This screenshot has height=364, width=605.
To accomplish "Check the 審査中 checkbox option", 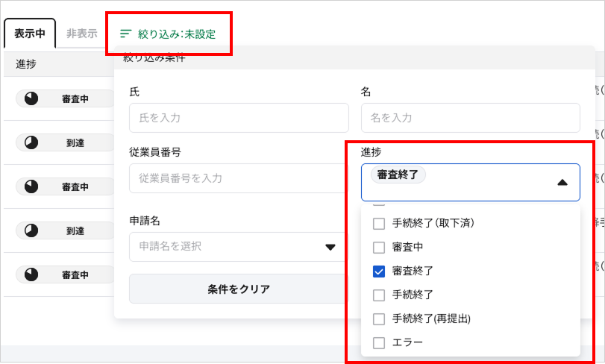I will (x=379, y=247).
